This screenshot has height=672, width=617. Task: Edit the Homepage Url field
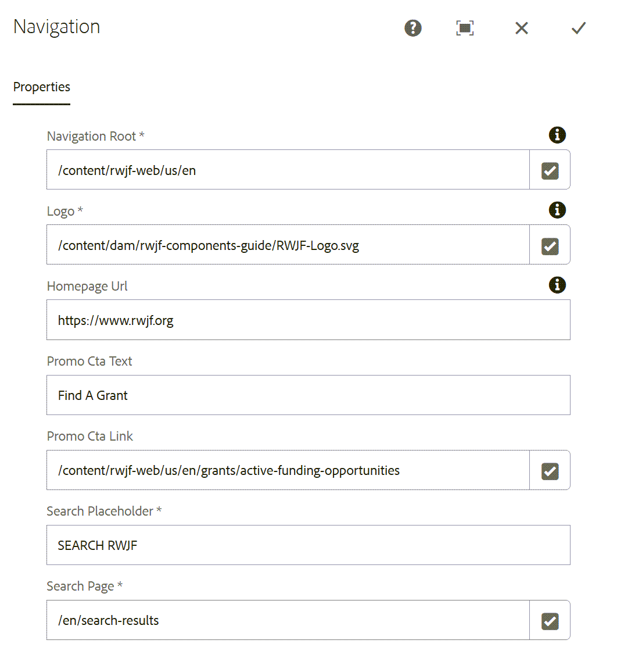(308, 320)
